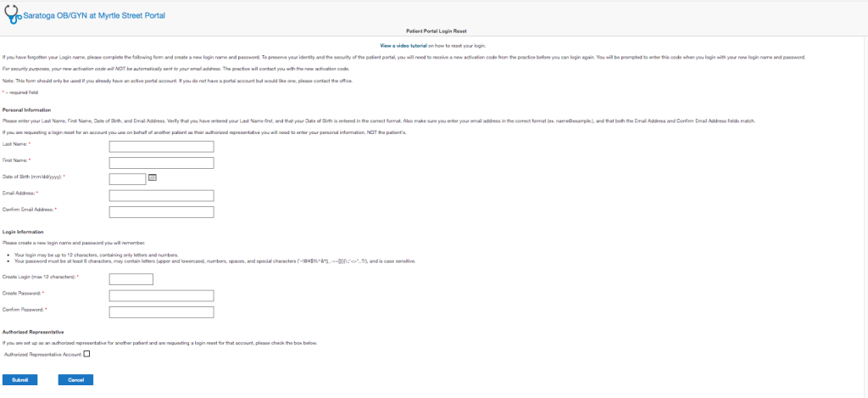Viewport: 868px width, 398px height.
Task: Focus the Confirm Password field
Action: click(162, 312)
